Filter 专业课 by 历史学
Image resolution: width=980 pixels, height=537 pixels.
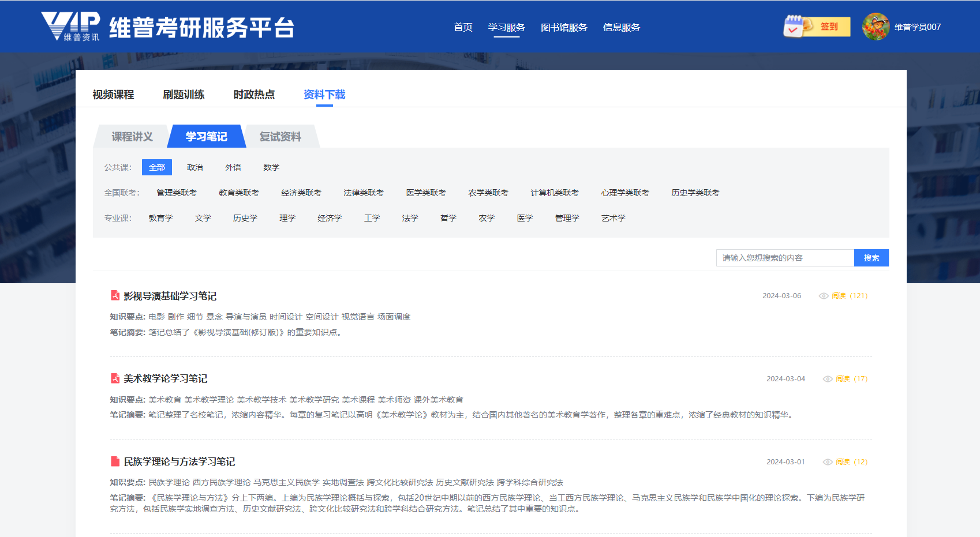click(x=245, y=218)
